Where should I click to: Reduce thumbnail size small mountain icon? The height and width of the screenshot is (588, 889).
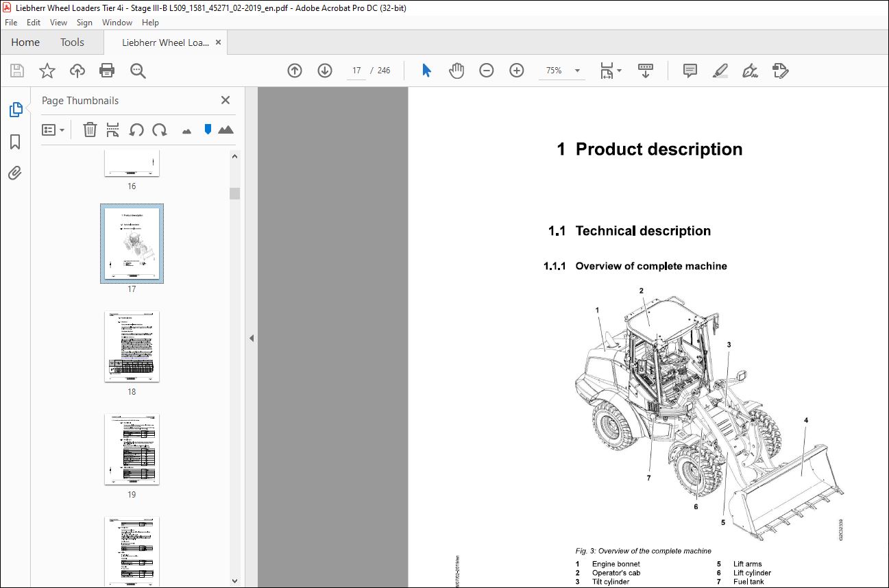[186, 131]
